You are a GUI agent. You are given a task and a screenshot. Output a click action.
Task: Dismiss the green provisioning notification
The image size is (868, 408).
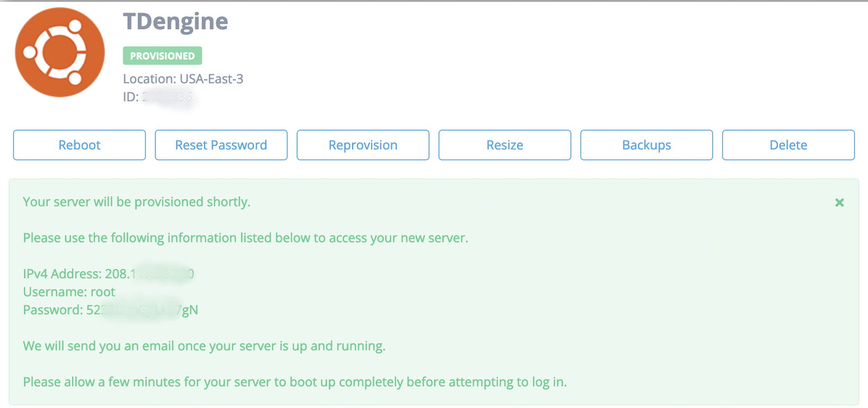click(x=839, y=202)
